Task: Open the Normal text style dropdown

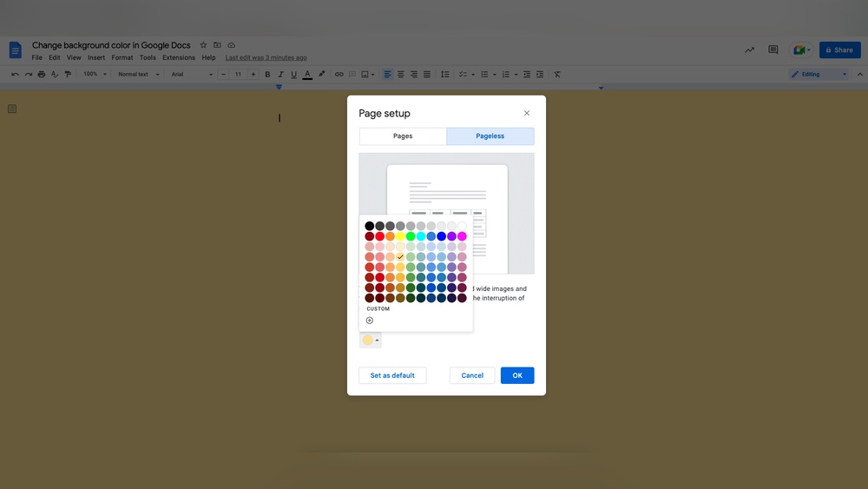Action: click(x=138, y=74)
